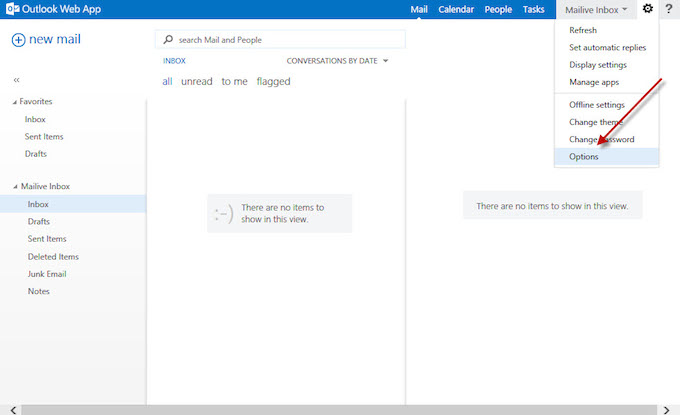Select Set automatic replies in menu
The image size is (680, 415).
click(606, 47)
